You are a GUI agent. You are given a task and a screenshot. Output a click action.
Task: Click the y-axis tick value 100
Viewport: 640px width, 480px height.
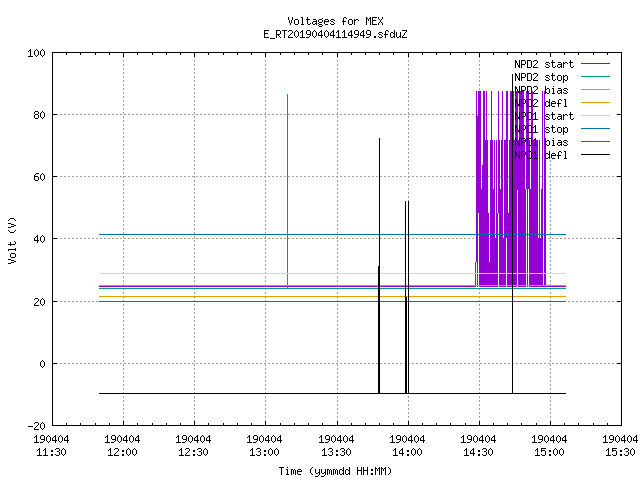click(x=36, y=53)
